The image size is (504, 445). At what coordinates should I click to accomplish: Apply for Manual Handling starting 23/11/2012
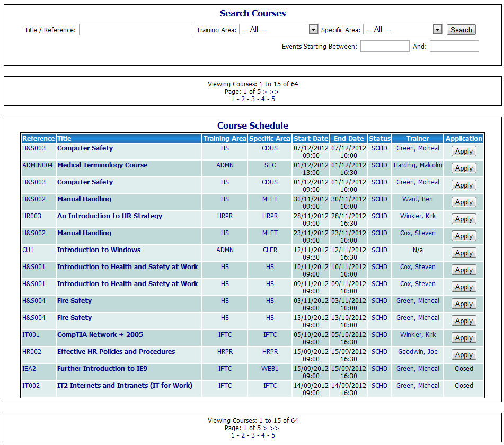pyautogui.click(x=464, y=236)
